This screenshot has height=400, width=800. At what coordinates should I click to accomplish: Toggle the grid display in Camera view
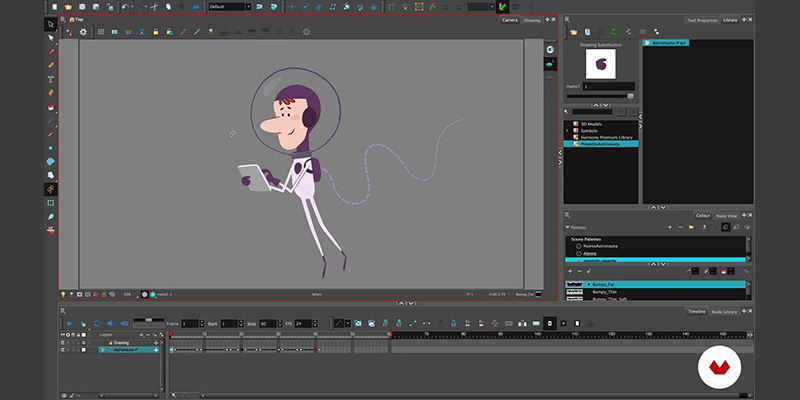tap(101, 32)
